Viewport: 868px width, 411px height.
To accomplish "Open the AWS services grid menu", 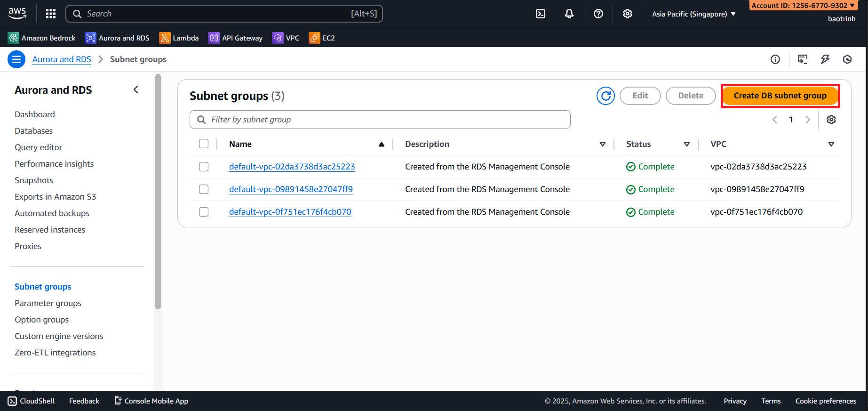I will point(51,14).
